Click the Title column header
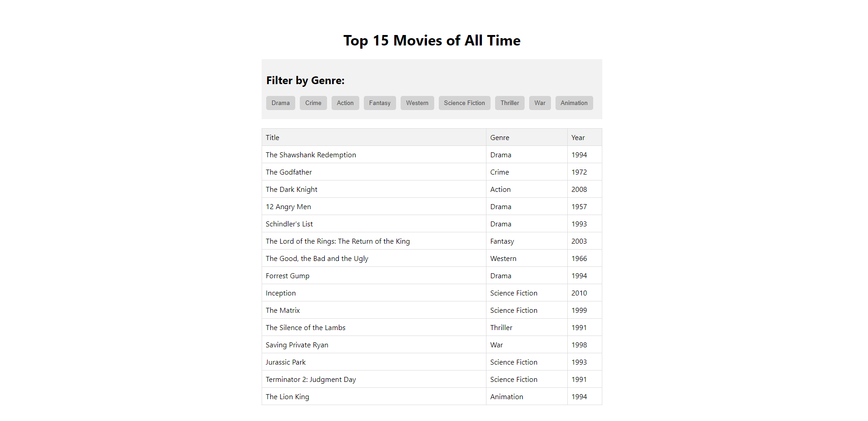This screenshot has height=421, width=868. pos(273,137)
